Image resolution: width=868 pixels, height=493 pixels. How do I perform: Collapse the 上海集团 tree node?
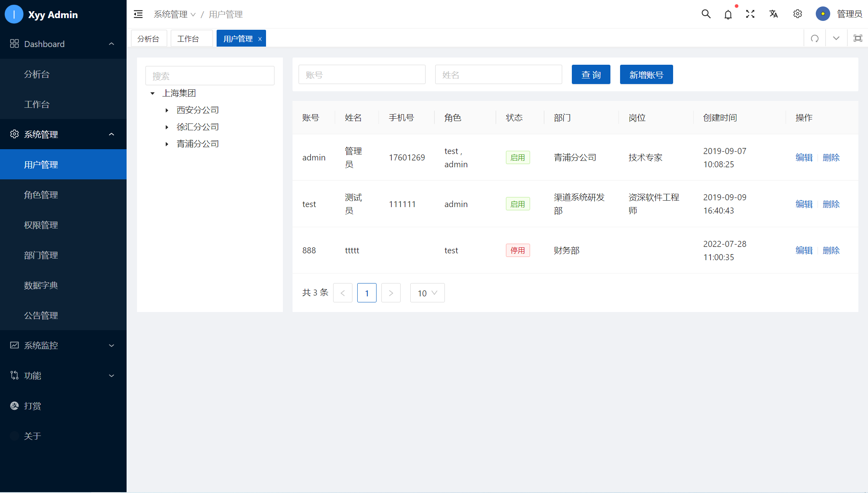coord(152,93)
